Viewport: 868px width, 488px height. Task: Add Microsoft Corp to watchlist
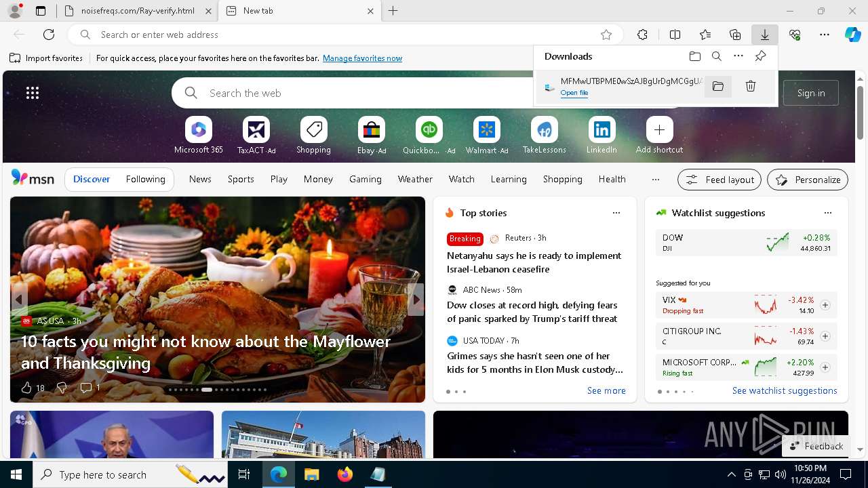(x=825, y=367)
